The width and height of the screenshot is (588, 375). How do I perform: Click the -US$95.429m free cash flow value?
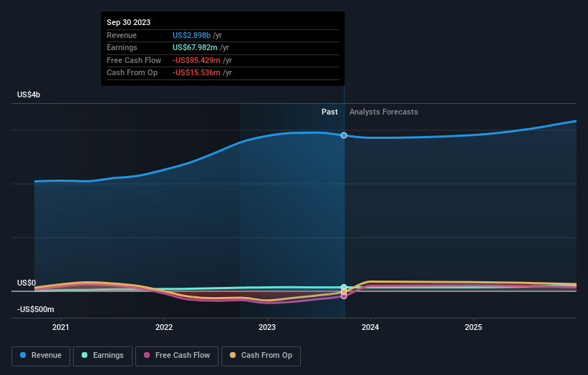[196, 60]
